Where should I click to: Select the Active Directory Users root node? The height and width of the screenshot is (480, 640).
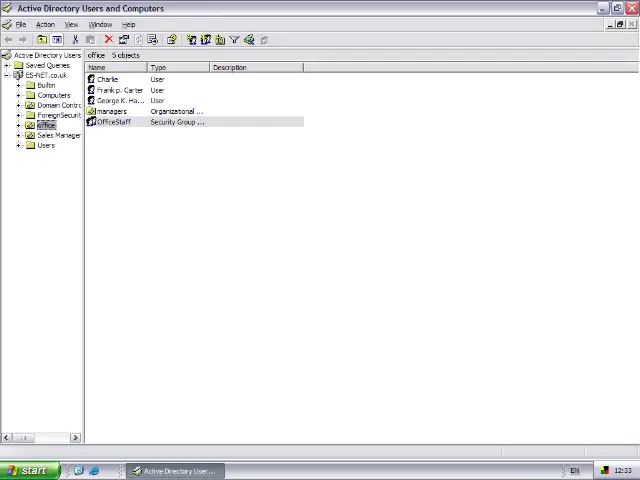[47, 55]
